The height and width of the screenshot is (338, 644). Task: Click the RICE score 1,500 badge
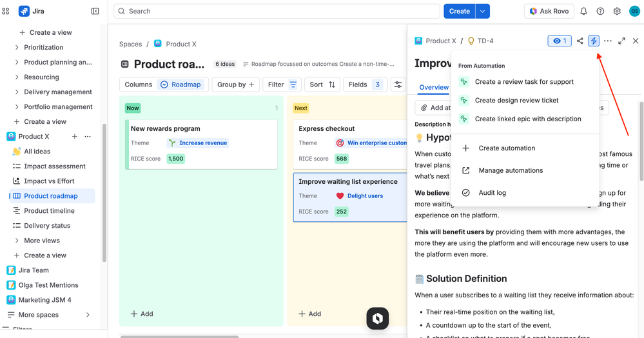point(176,159)
